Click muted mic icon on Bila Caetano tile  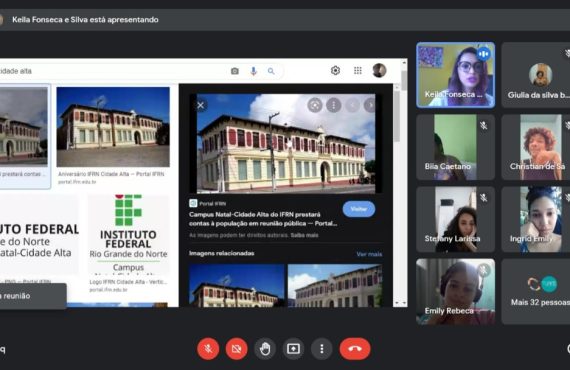click(483, 126)
